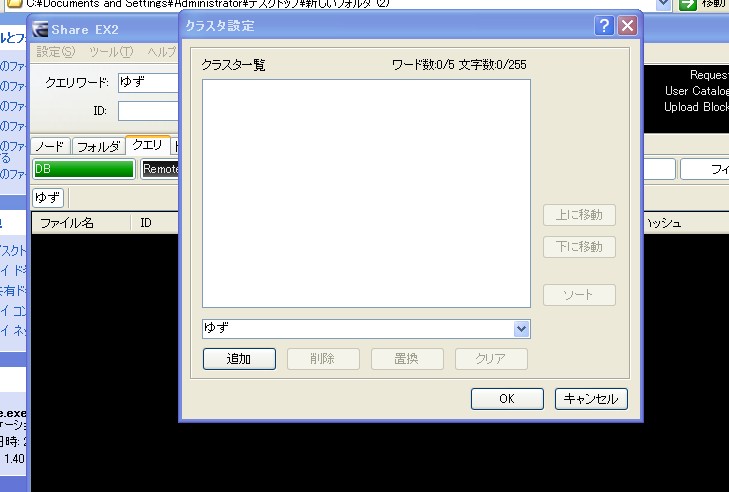
Task: Switch to the ノード tab
Action: pos(50,146)
